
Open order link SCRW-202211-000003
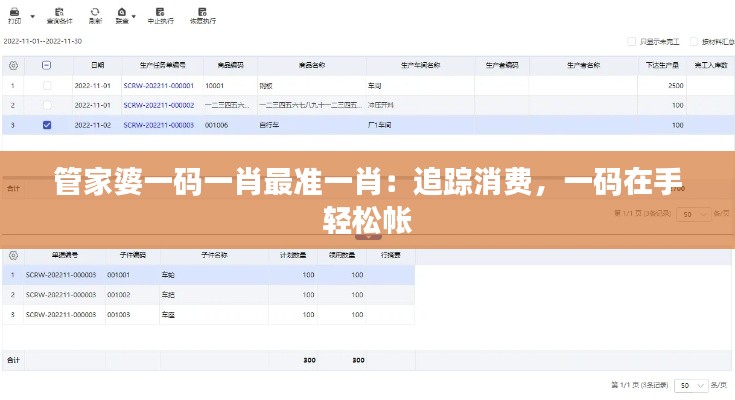click(158, 125)
